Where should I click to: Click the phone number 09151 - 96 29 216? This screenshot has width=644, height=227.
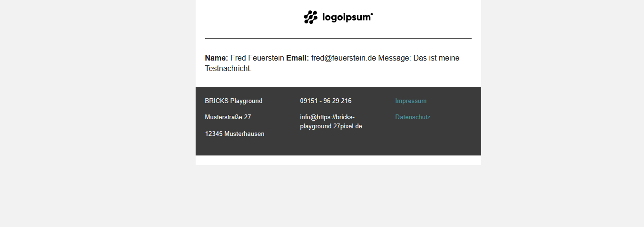[326, 101]
